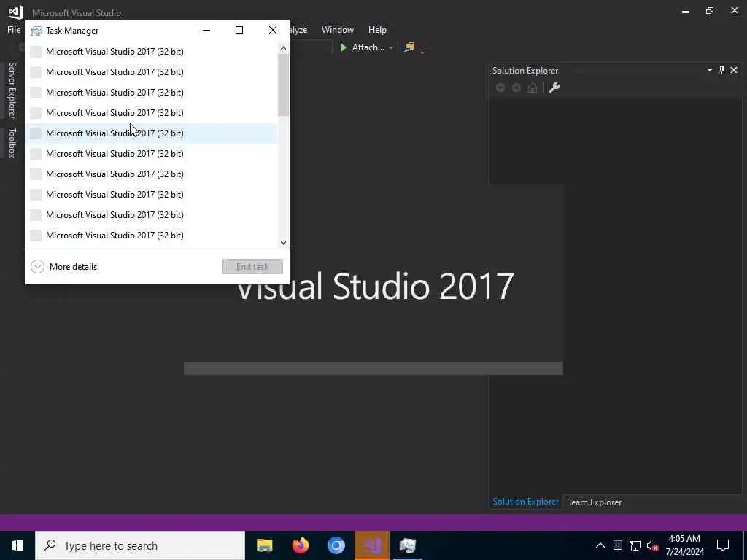Open File Explorer from the taskbar
This screenshot has height=560, width=747.
point(264,545)
